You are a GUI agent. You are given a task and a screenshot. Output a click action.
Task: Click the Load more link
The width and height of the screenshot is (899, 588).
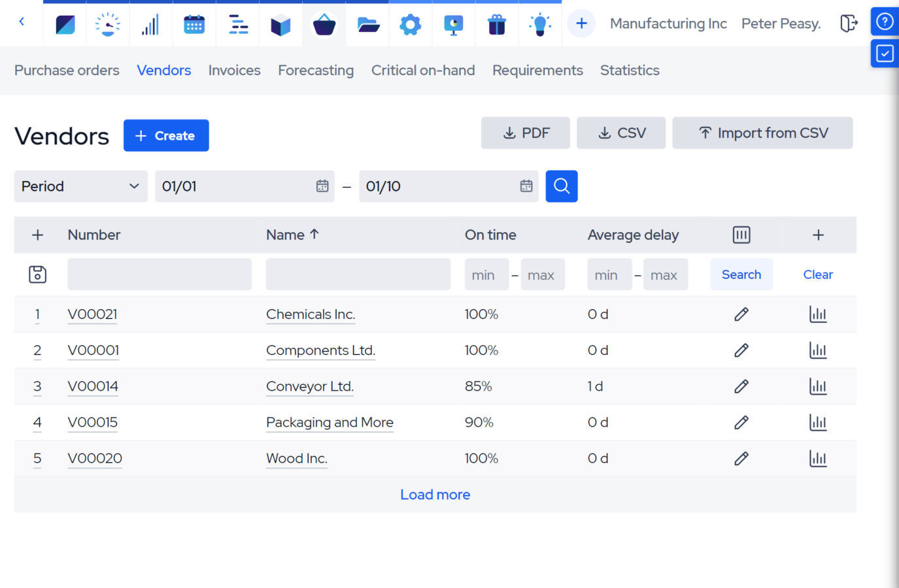(435, 495)
